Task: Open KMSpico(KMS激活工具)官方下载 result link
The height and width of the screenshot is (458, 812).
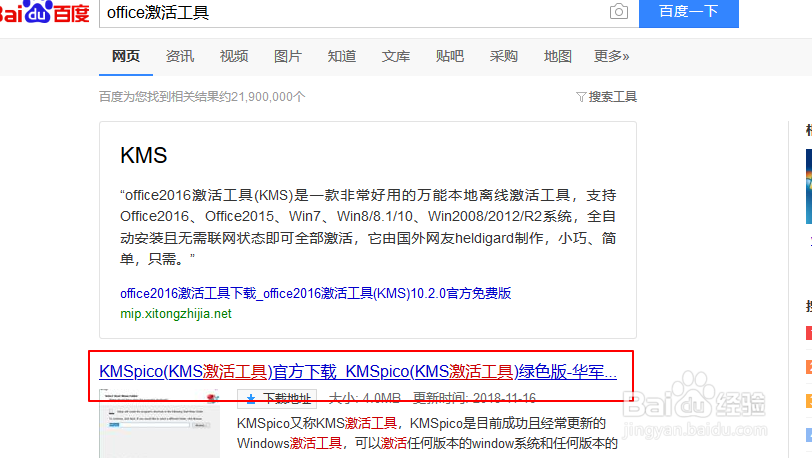Action: pos(358,372)
